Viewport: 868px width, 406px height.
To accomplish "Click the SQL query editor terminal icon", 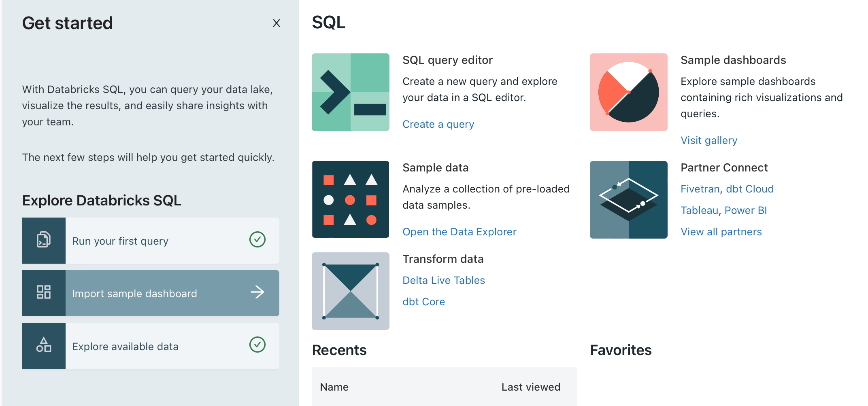I will click(350, 92).
